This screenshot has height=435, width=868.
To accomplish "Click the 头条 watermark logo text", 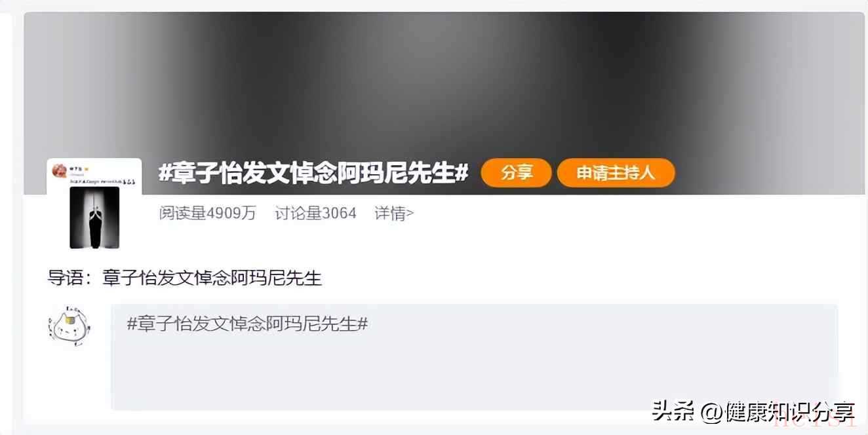I will 673,411.
